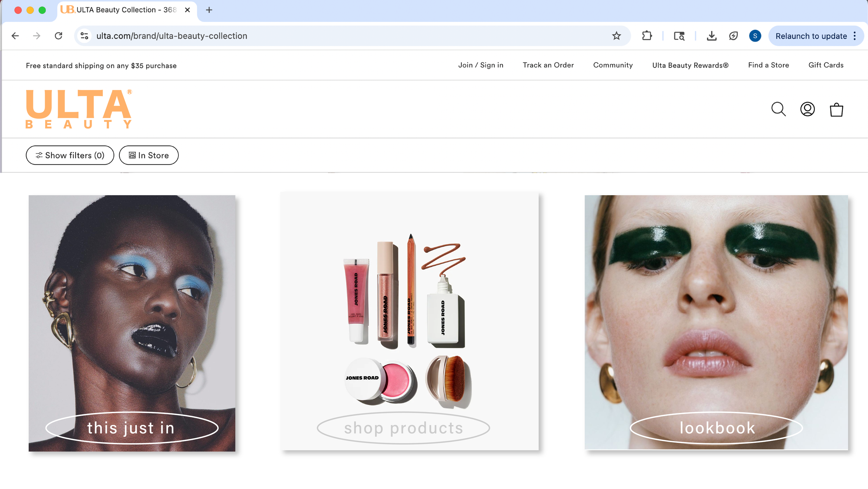Open the Ulta search magnifier icon
Image resolution: width=868 pixels, height=489 pixels.
point(778,109)
